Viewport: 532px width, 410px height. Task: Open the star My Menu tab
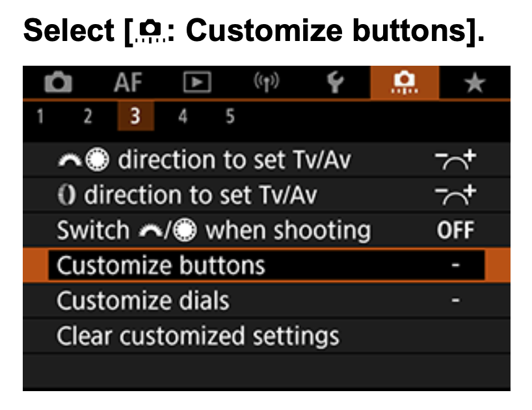475,83
